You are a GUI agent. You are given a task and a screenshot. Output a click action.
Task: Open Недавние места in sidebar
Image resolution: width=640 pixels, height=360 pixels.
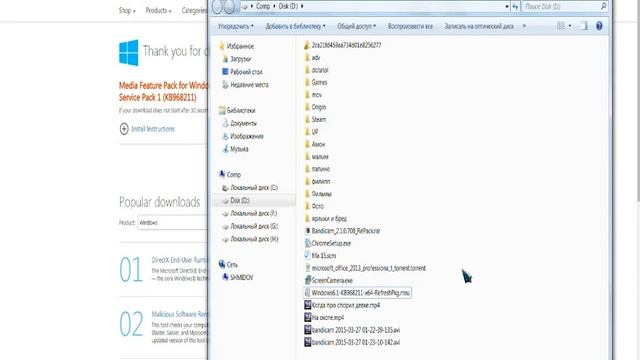pos(249,84)
